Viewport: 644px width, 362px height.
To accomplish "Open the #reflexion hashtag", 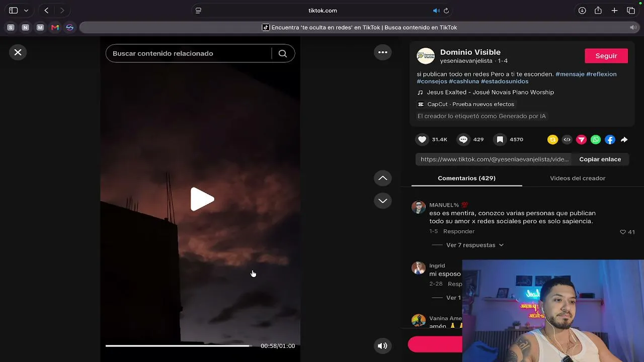I will (601, 74).
